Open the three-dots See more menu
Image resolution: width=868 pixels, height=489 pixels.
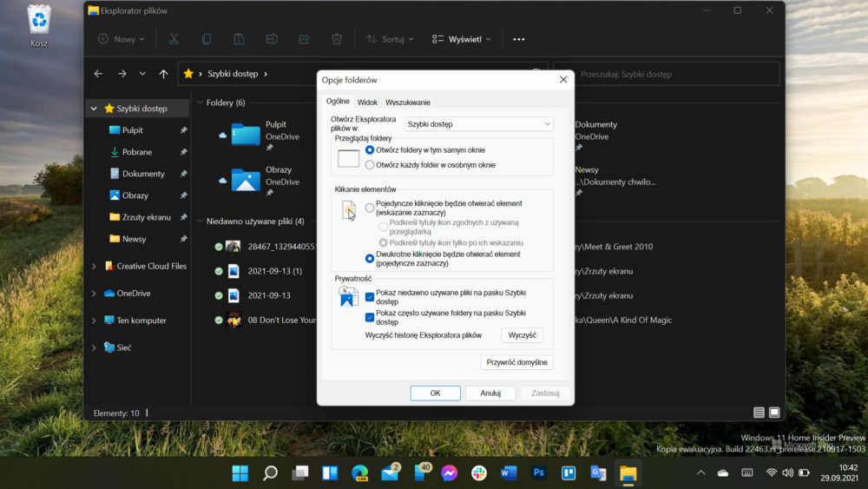pos(519,39)
